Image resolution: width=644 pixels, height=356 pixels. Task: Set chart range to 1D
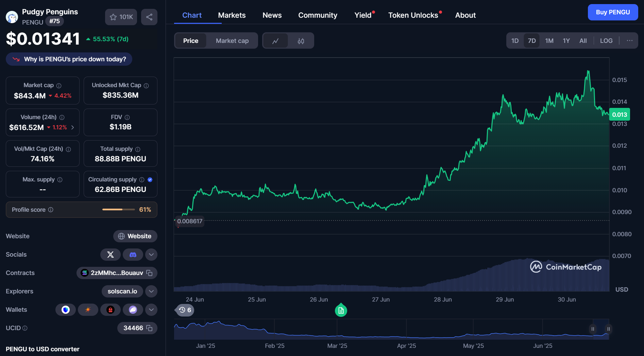(515, 41)
